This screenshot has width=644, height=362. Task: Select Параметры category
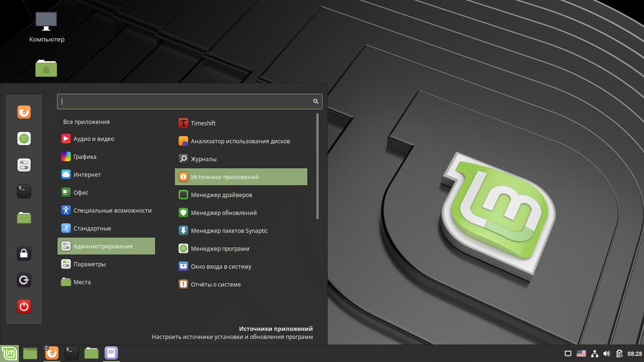pos(106,264)
